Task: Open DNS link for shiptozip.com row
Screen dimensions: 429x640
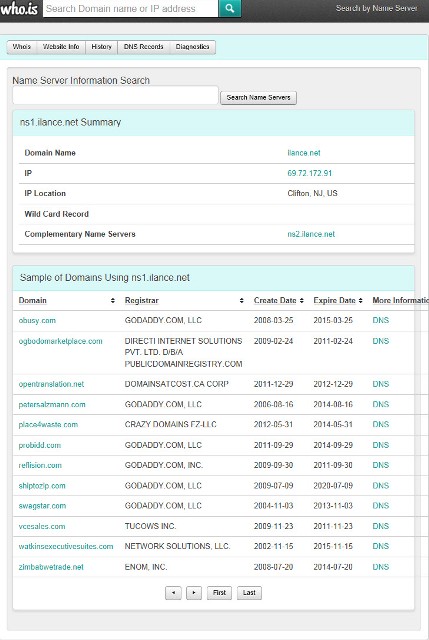Action: (380, 486)
